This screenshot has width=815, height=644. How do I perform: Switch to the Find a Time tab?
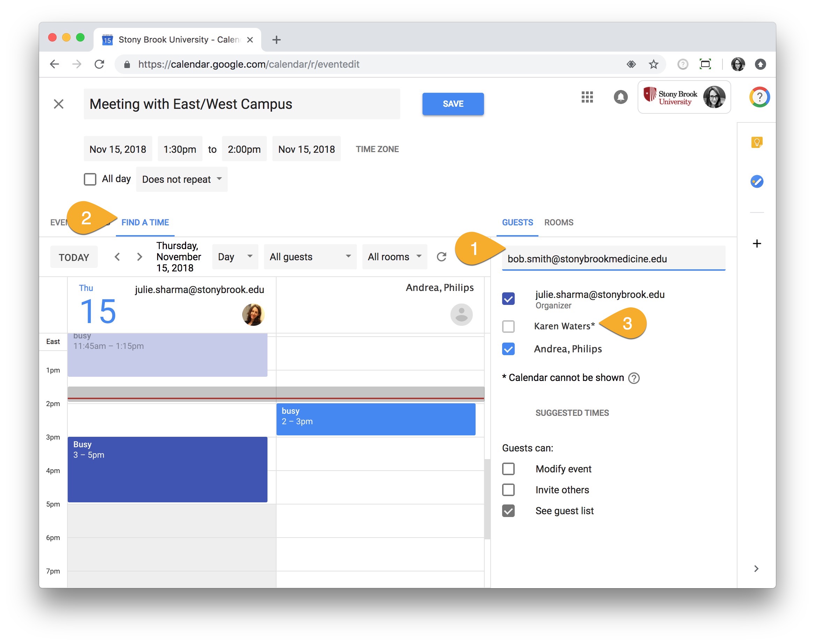[x=145, y=223]
